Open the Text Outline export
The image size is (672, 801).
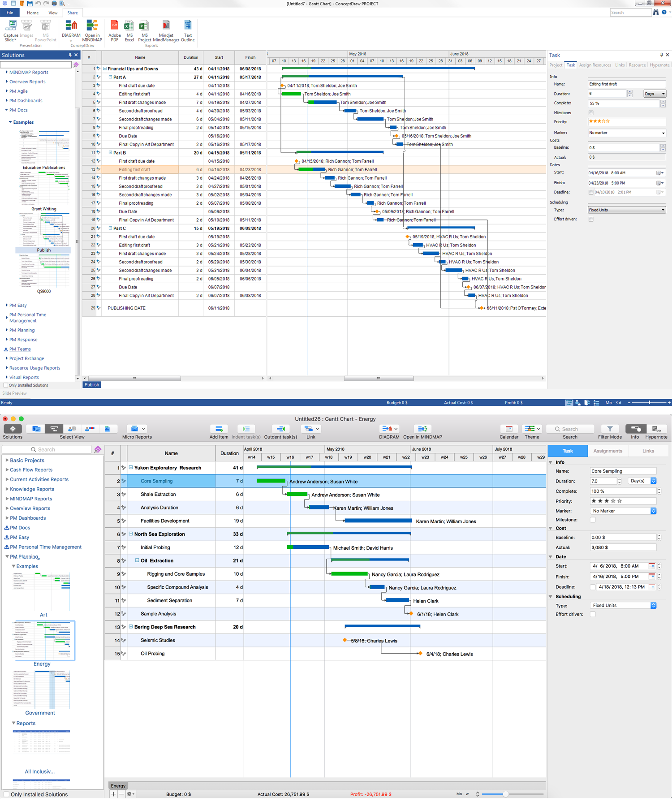[188, 30]
